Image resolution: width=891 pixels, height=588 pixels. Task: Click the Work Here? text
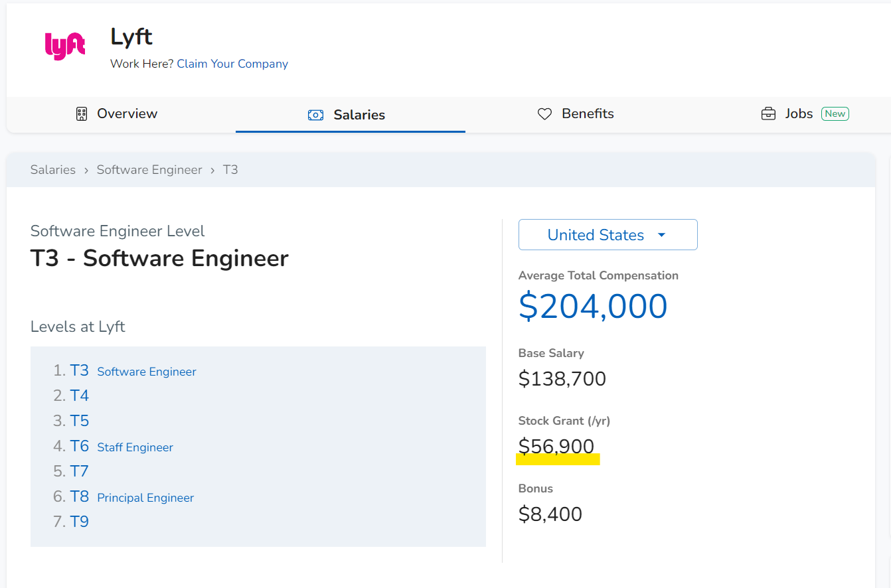142,64
